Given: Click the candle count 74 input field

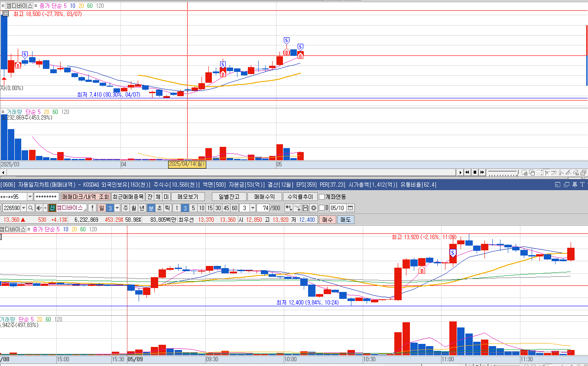Looking at the screenshot, I should (x=263, y=208).
